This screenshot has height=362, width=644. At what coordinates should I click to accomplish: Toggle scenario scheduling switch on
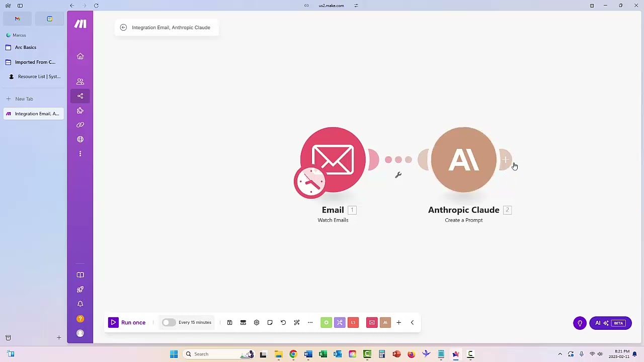pyautogui.click(x=169, y=323)
